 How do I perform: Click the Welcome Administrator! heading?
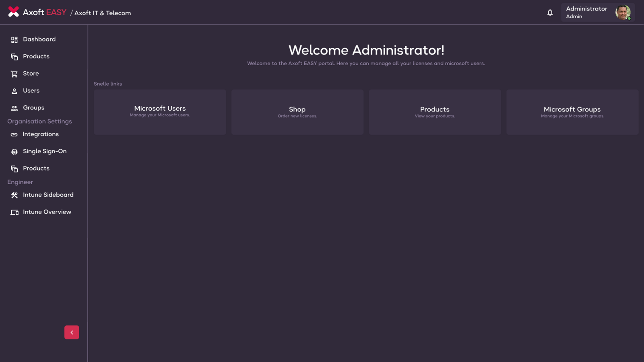click(366, 50)
